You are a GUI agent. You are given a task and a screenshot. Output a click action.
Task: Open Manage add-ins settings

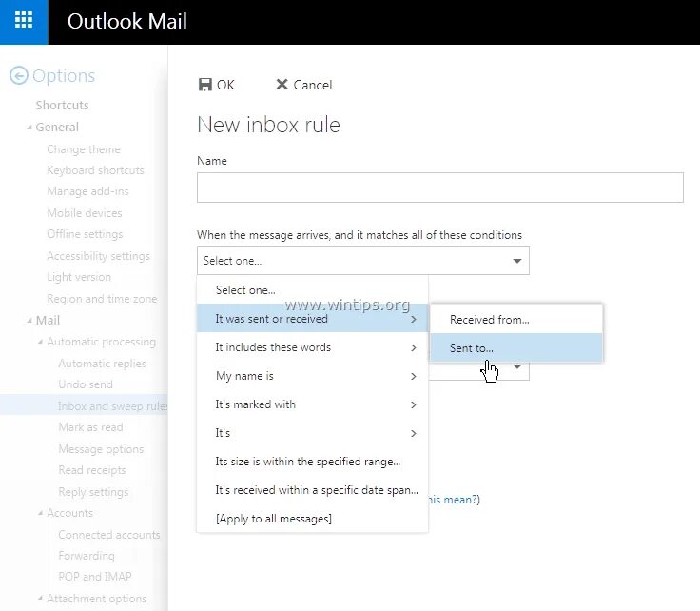(87, 191)
